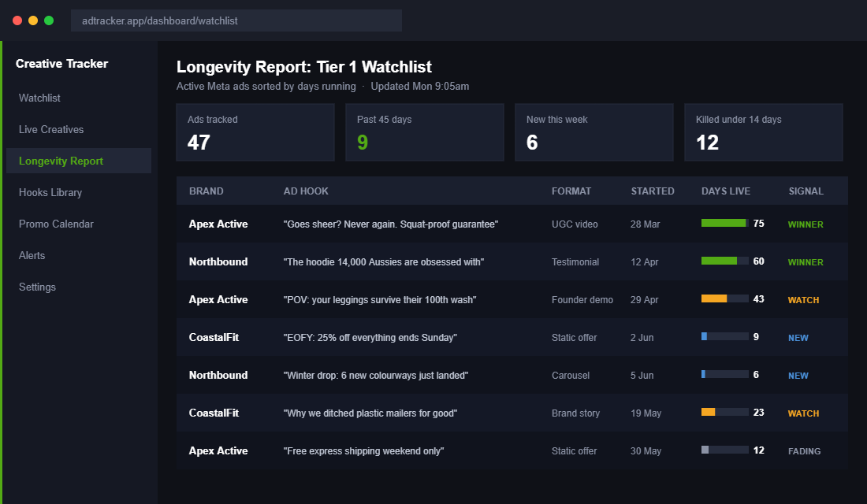The height and width of the screenshot is (504, 867).
Task: Click Northbound brand in Carousel row
Action: [x=218, y=375]
